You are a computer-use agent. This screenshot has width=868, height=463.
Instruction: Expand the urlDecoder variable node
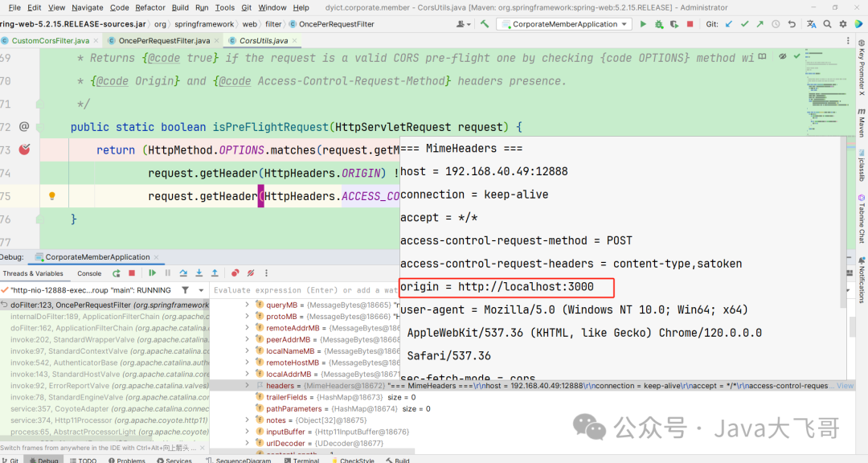247,443
